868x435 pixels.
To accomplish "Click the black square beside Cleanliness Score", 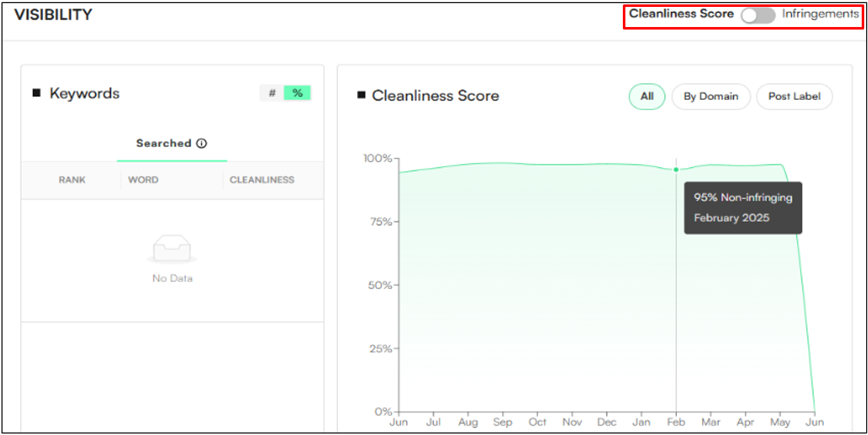I will [361, 96].
